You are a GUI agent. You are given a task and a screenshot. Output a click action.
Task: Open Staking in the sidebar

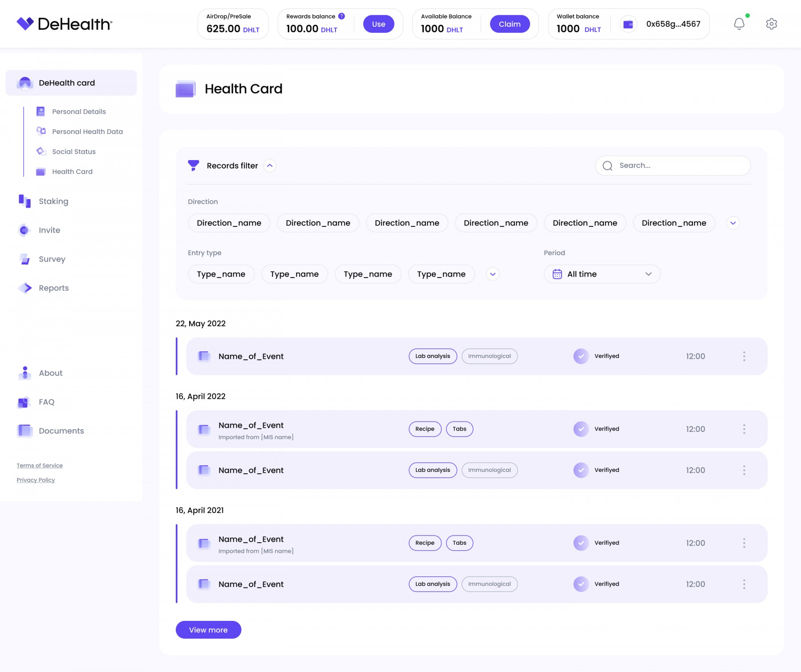[53, 201]
